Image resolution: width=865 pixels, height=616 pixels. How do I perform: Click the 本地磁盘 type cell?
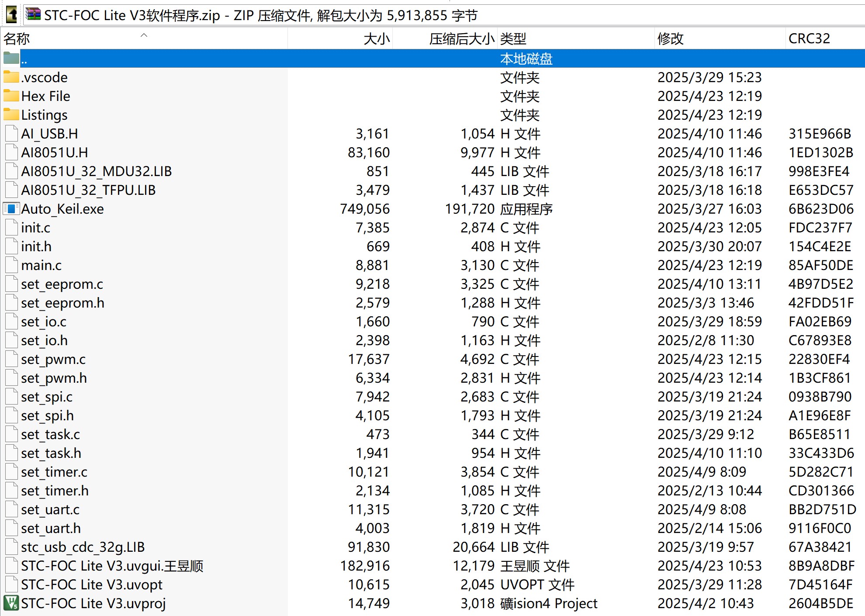coord(526,59)
